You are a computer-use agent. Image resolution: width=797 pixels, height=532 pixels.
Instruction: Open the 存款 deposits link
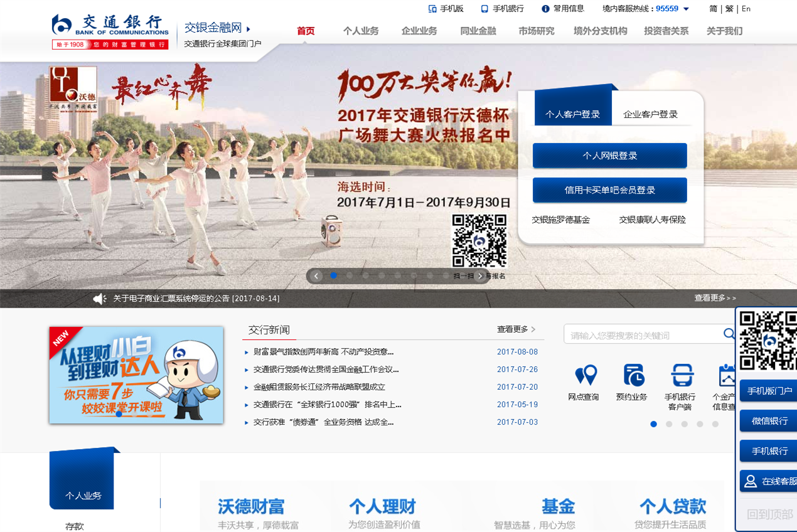click(75, 526)
